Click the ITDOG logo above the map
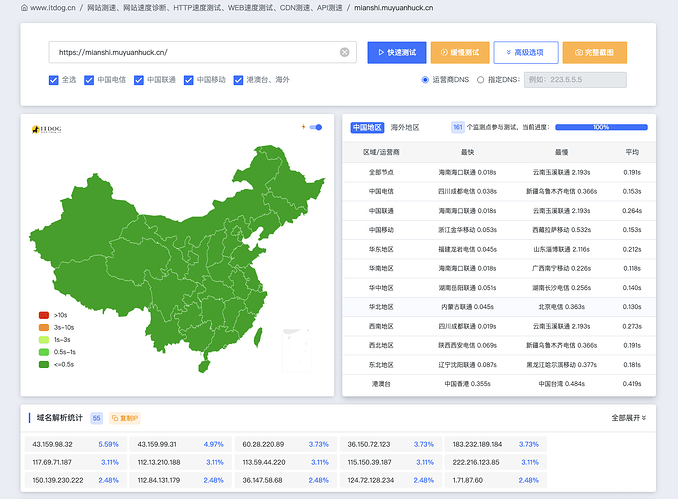The image size is (678, 499). coord(46,129)
